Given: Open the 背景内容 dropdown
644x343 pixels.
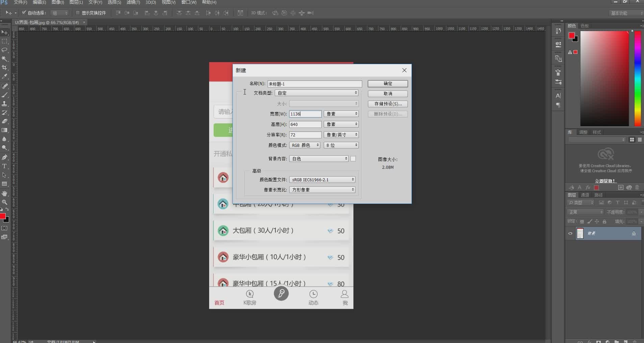Looking at the screenshot, I should (319, 159).
